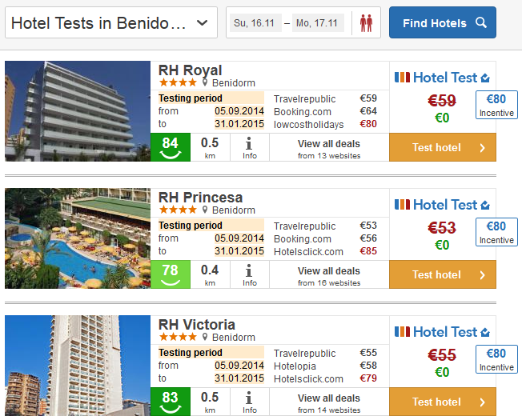522x420 pixels.
Task: Select the Booking.com €64 deal
Action: click(325, 111)
